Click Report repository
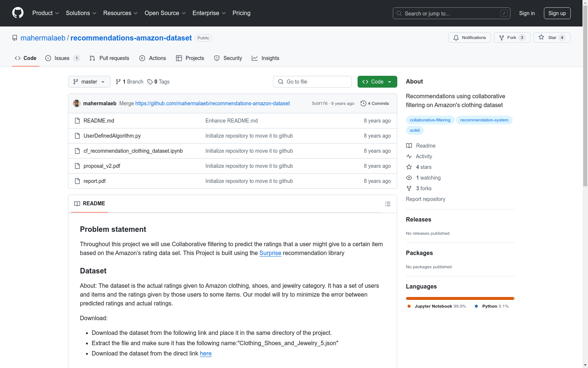 [x=426, y=199]
